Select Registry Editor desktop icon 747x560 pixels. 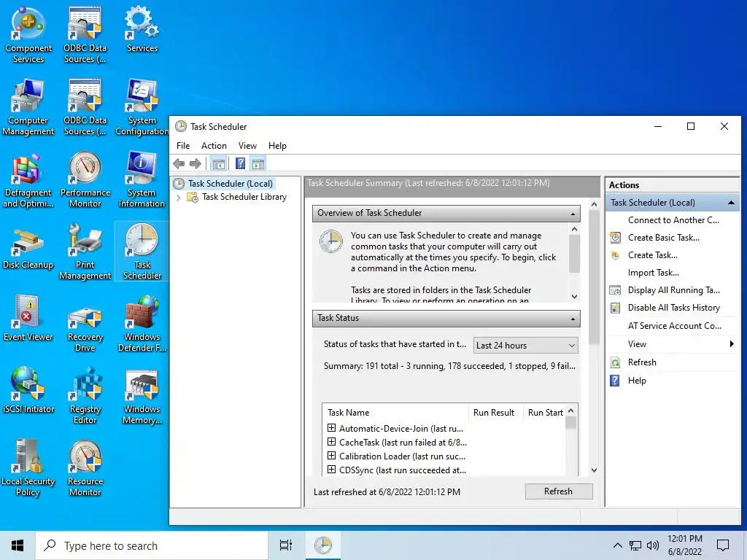[85, 396]
